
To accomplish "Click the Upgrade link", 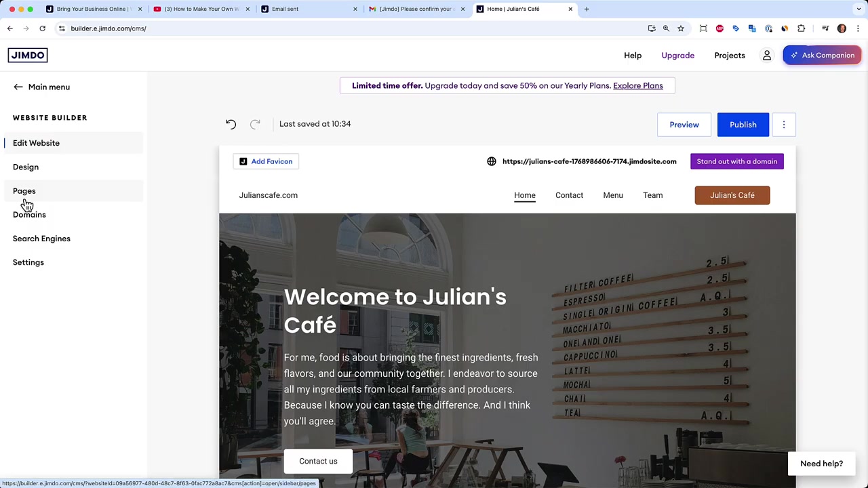I will tap(677, 56).
